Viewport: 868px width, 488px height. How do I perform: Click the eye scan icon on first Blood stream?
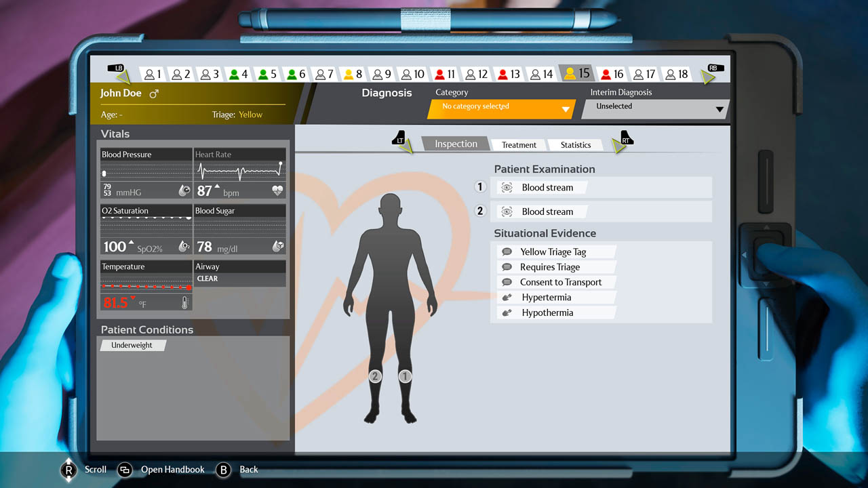click(x=506, y=187)
